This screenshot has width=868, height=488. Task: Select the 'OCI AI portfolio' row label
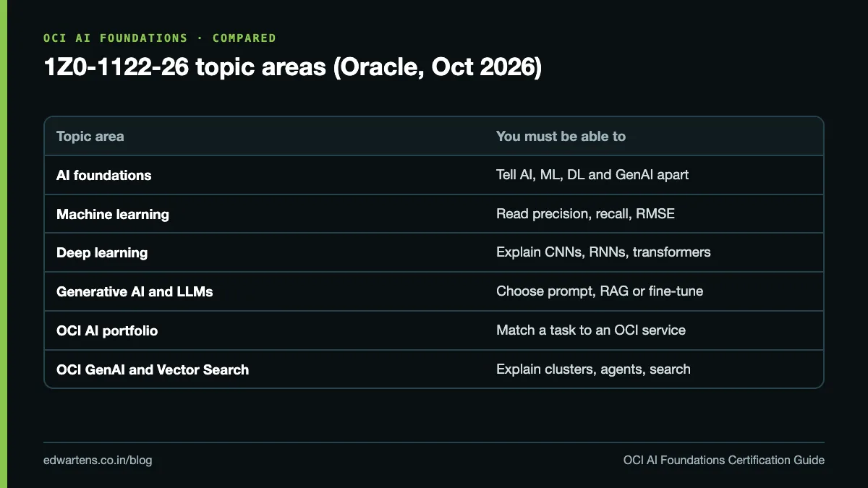tap(107, 331)
